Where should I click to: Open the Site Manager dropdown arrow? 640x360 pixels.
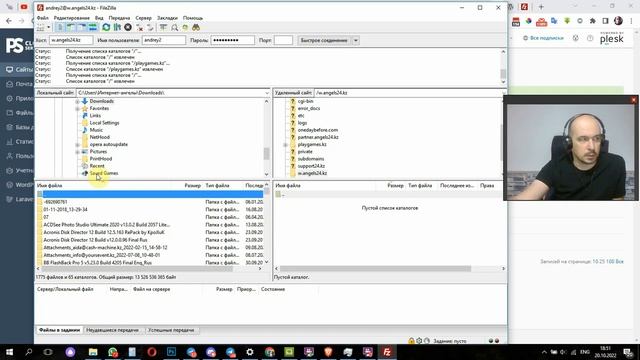[x=49, y=27]
